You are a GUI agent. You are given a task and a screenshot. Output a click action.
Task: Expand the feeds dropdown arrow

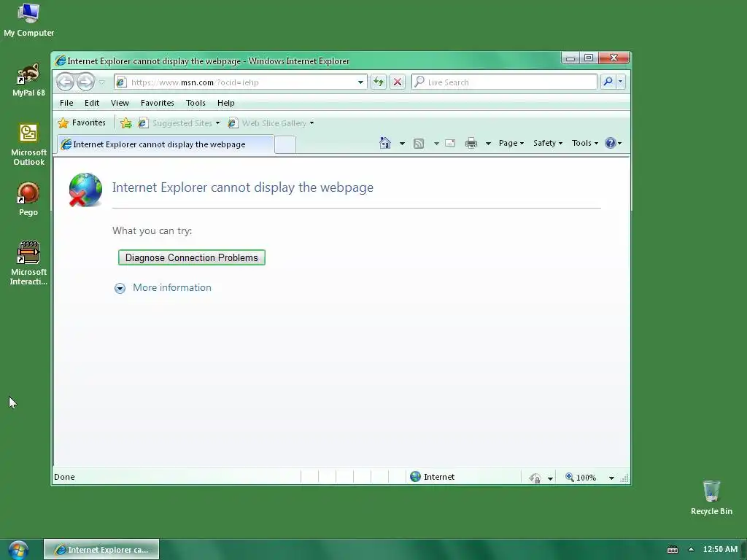[x=436, y=144]
